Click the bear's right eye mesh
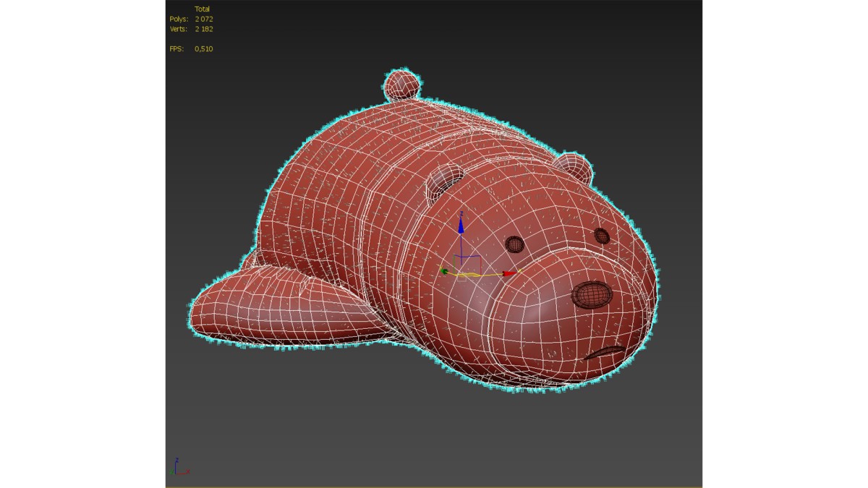868x488 pixels. 601,236
